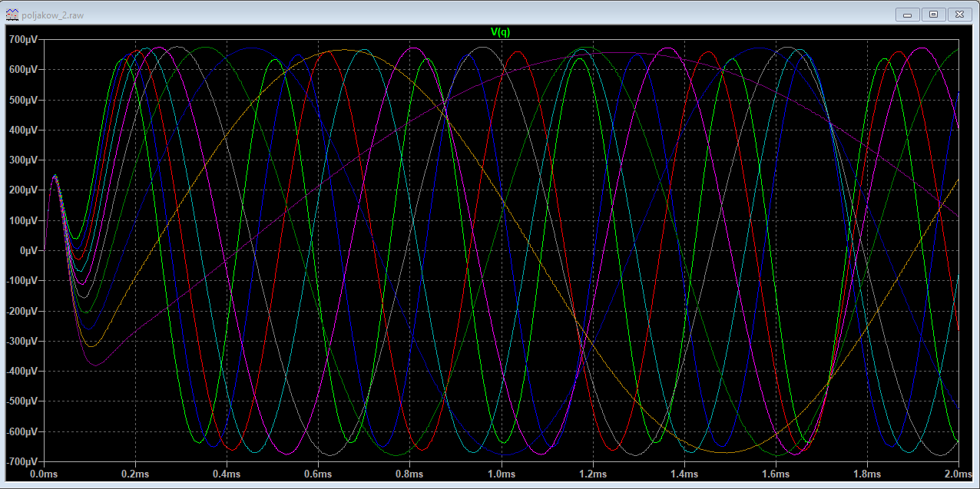Click the -400µV vertical axis label

pyautogui.click(x=22, y=372)
